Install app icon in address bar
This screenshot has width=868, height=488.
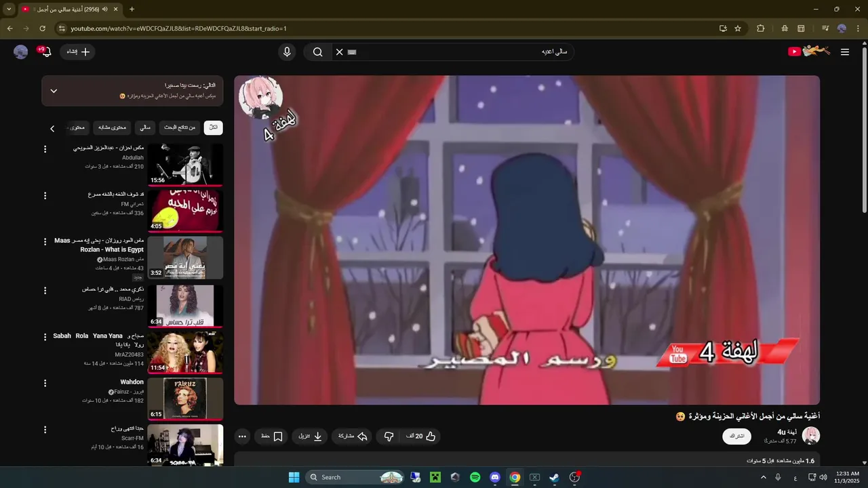click(x=723, y=28)
